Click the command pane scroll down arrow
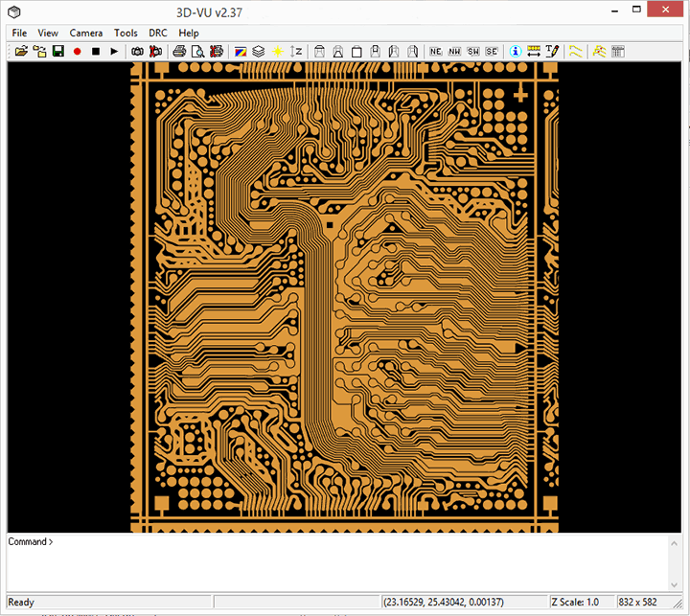The height and width of the screenshot is (616, 690). tap(674, 584)
